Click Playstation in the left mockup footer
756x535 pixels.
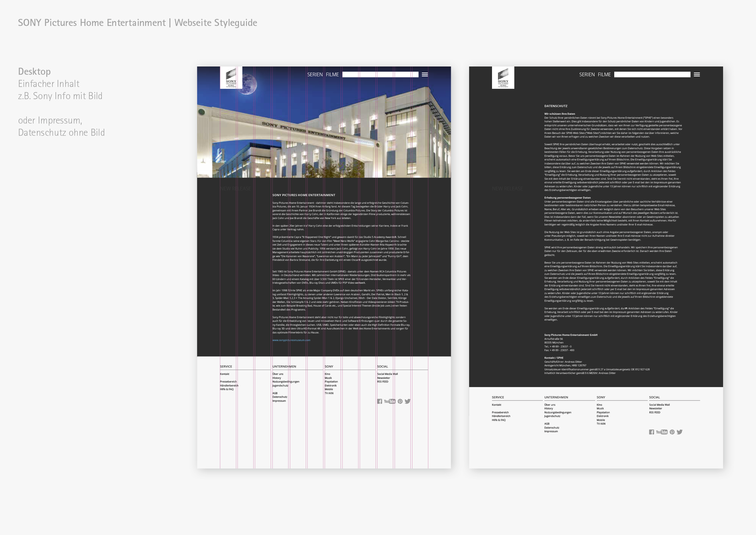pyautogui.click(x=331, y=382)
